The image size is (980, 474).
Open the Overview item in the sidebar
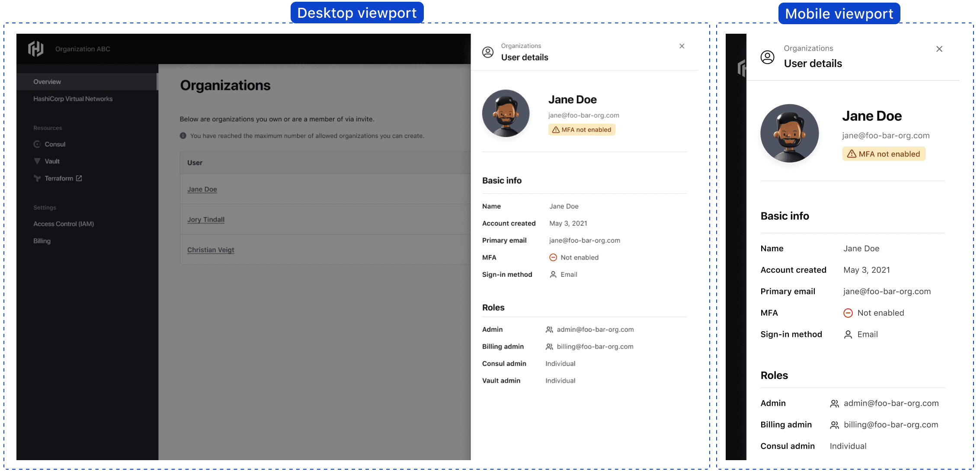pos(47,81)
